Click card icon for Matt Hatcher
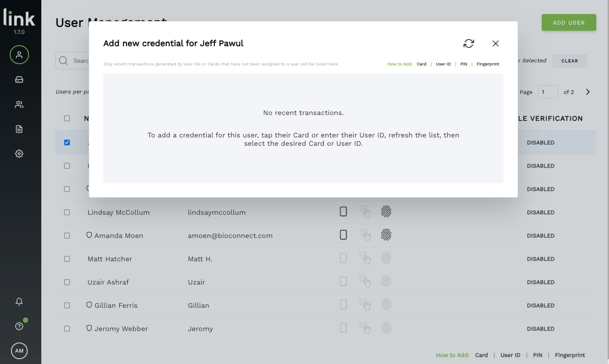The width and height of the screenshot is (609, 364). click(343, 258)
